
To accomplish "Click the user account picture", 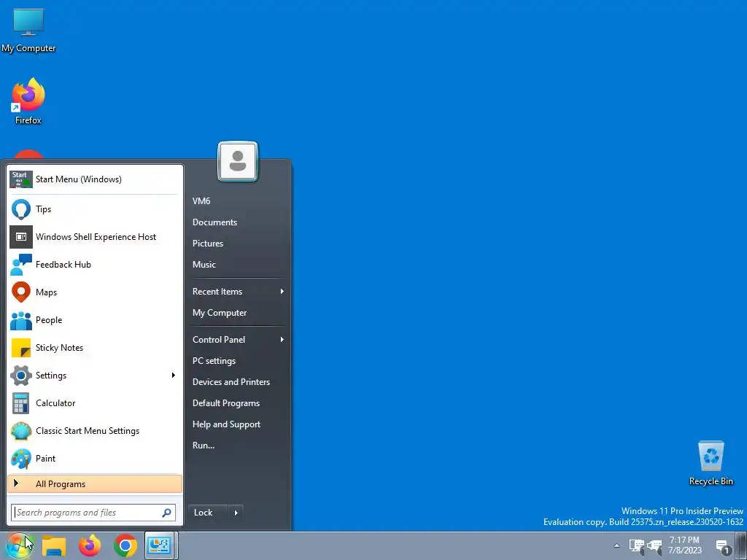I will (x=238, y=161).
